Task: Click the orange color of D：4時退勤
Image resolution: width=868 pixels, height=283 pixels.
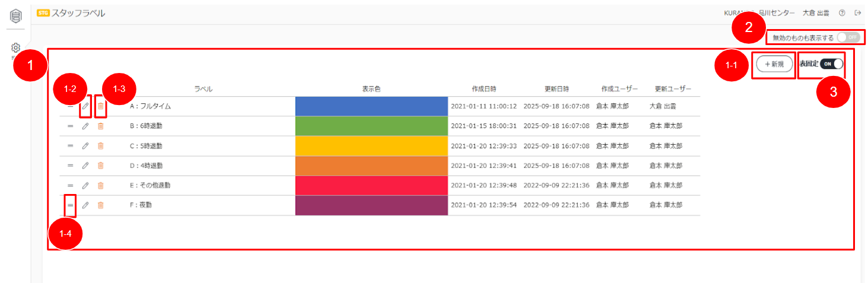Action: (371, 166)
